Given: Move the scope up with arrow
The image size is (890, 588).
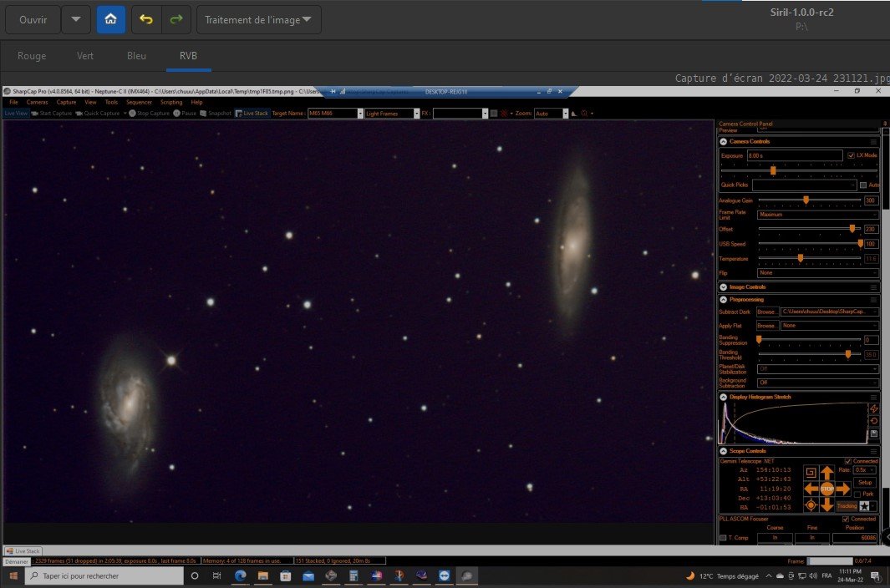Looking at the screenshot, I should coord(827,472).
